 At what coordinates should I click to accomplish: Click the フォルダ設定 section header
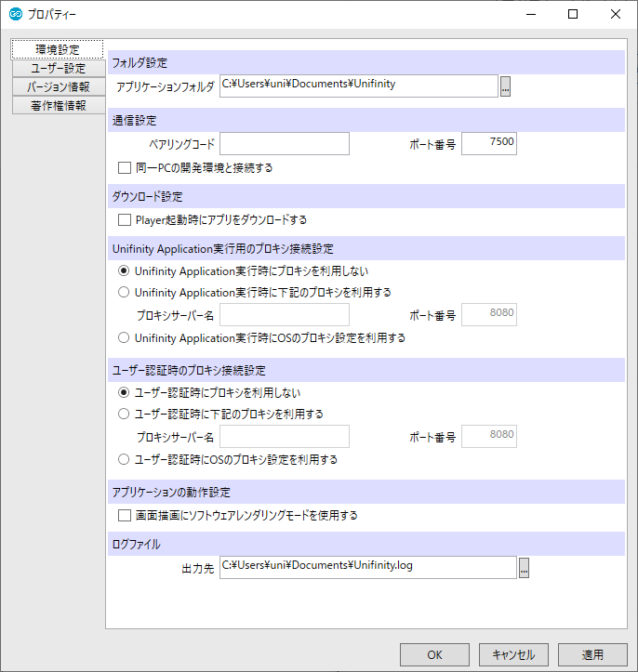(366, 62)
